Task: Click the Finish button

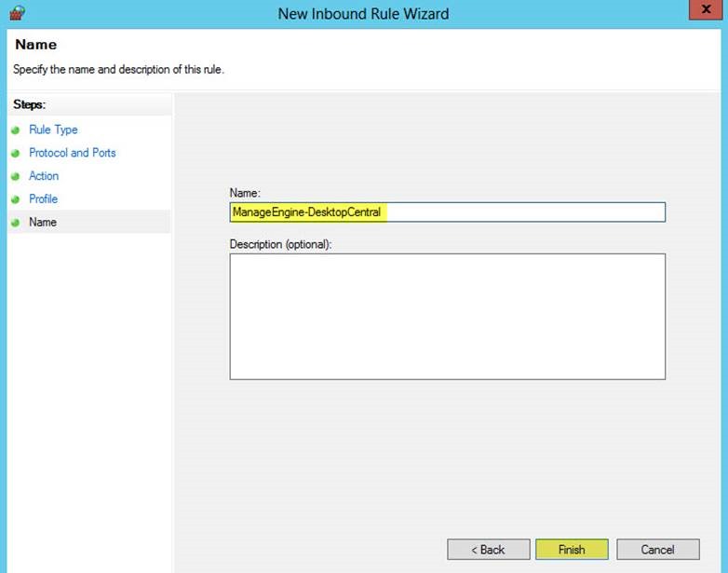Action: (572, 550)
